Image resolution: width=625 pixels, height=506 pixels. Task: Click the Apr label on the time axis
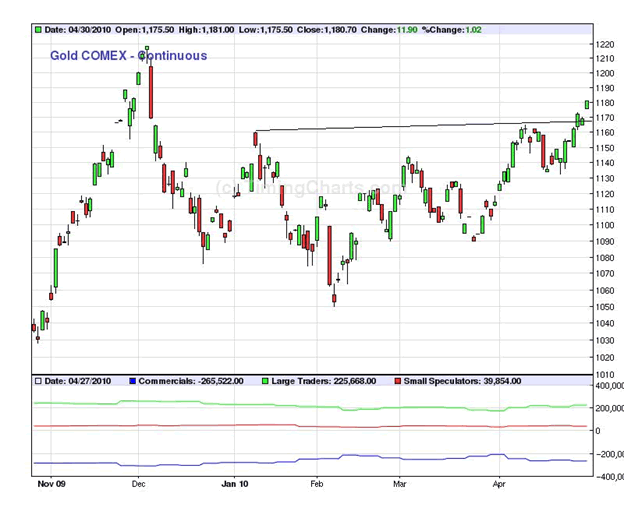[499, 483]
